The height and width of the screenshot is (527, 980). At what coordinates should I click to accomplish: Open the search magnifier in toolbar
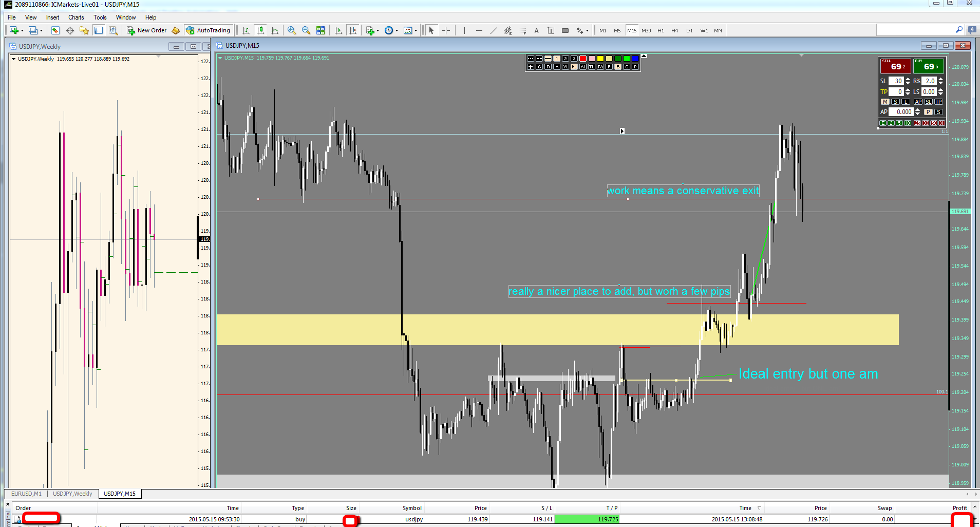click(959, 30)
